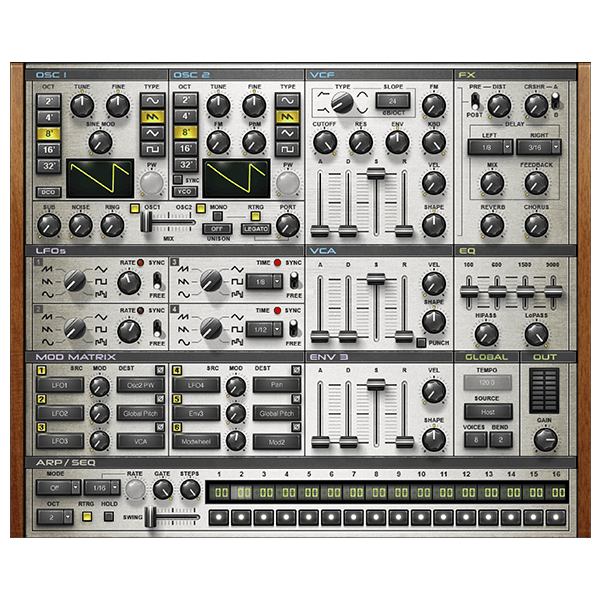
Task: Click tempo SOURCE Host button
Action: point(488,412)
